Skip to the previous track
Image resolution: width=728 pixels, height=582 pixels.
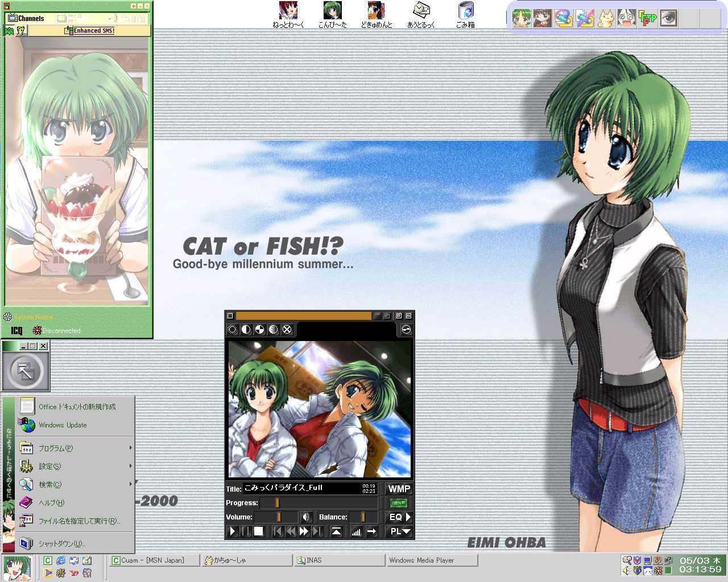278,531
